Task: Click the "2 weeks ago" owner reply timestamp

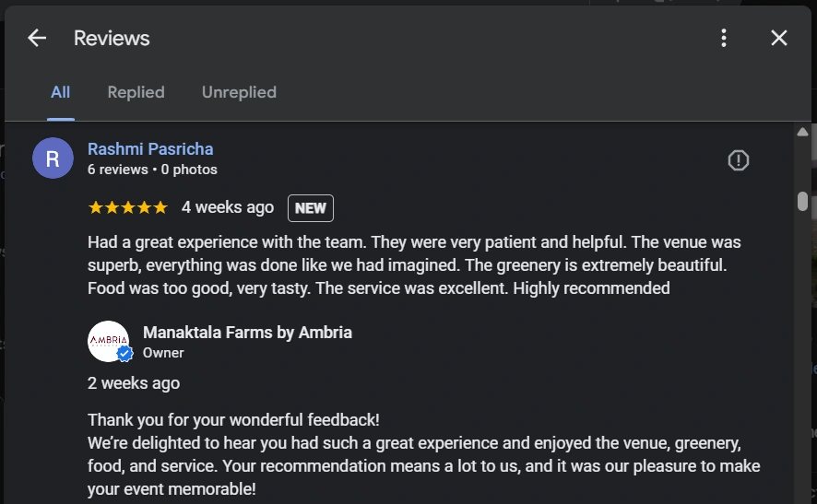Action: [x=134, y=383]
